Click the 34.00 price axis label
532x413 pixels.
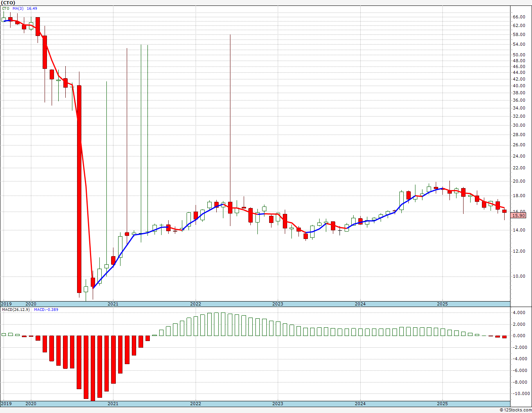pos(519,108)
